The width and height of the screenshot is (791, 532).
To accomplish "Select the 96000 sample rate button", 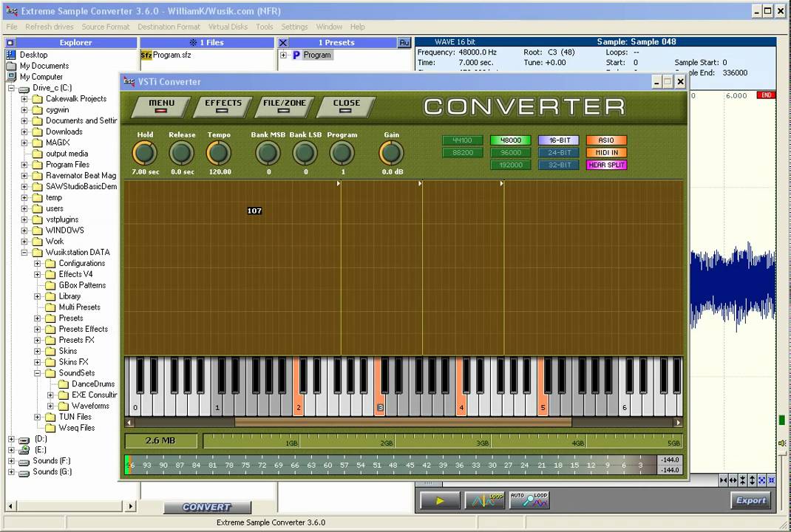I will [511, 152].
